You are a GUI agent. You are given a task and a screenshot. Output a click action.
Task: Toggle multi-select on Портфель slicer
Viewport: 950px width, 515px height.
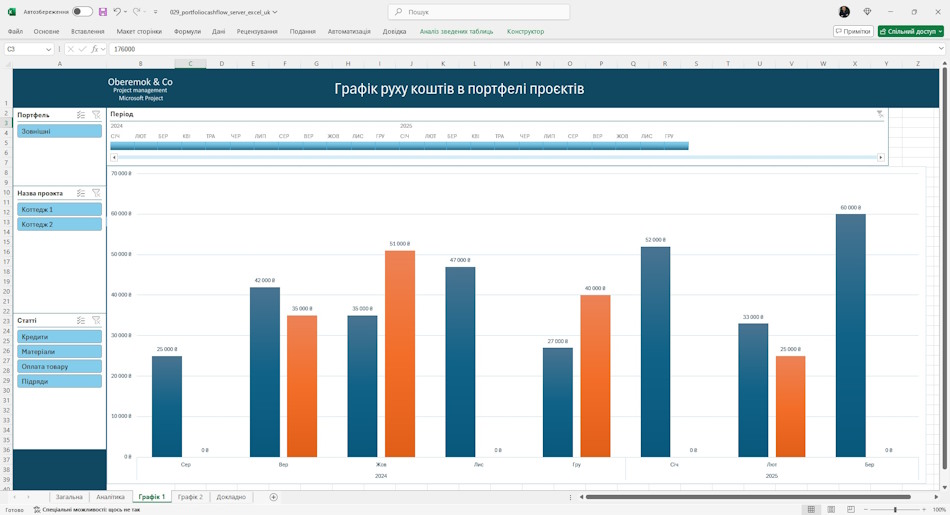[x=81, y=115]
